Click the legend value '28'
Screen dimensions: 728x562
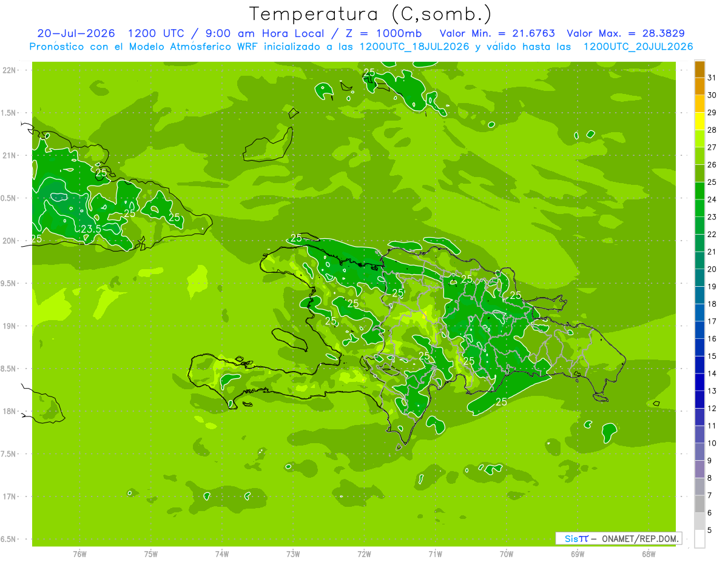[712, 130]
